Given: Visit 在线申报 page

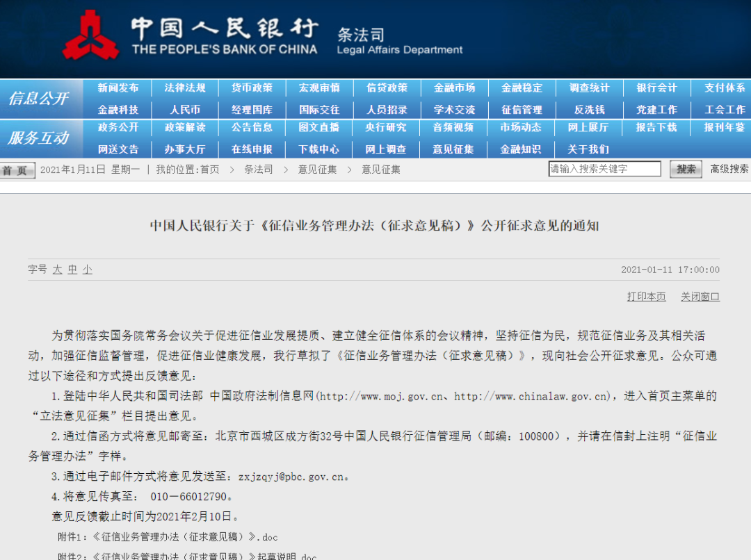Looking at the screenshot, I should tap(252, 149).
